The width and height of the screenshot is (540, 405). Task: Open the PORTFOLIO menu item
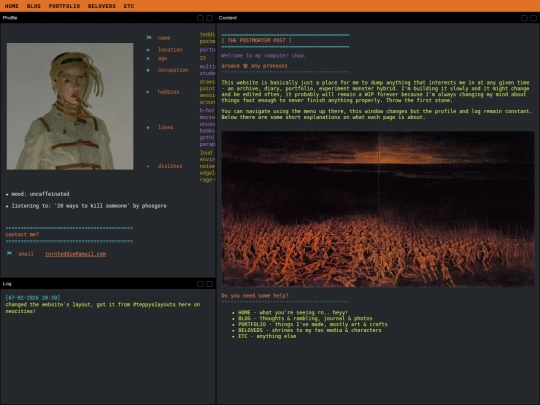[64, 6]
